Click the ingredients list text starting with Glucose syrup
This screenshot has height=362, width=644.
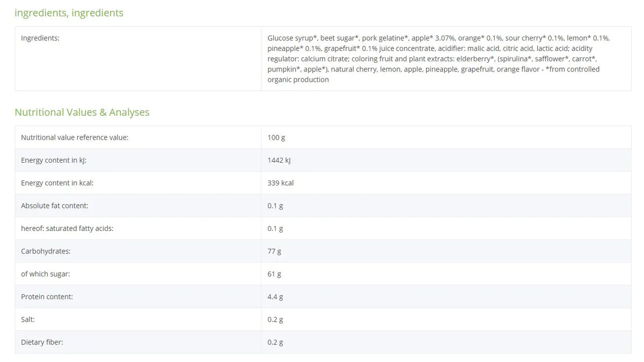tap(439, 59)
